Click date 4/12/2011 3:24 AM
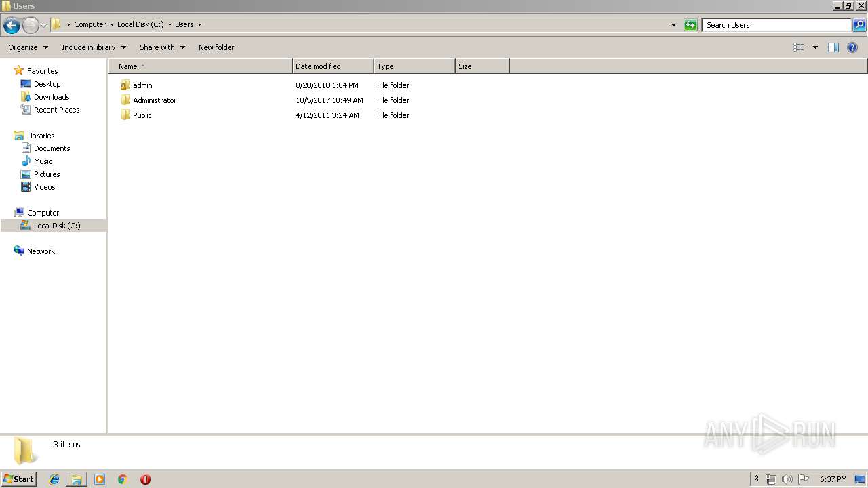The image size is (868, 488). pos(328,115)
